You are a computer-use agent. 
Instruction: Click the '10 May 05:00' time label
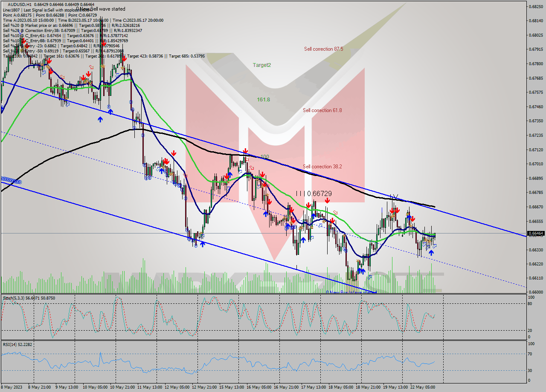point(94,387)
